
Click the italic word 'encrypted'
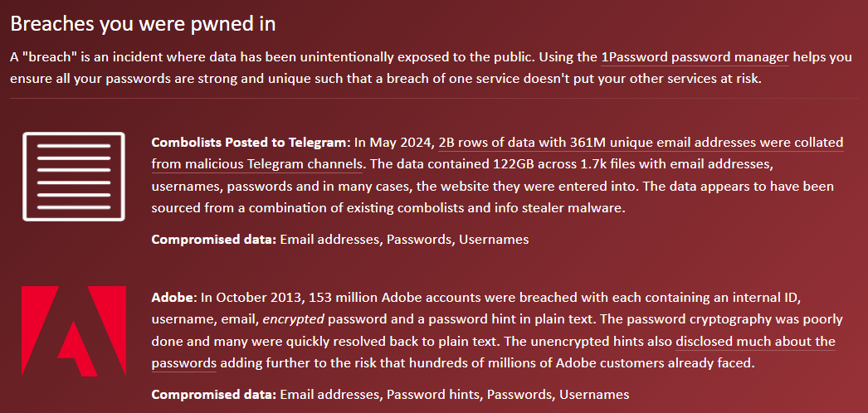click(x=293, y=319)
